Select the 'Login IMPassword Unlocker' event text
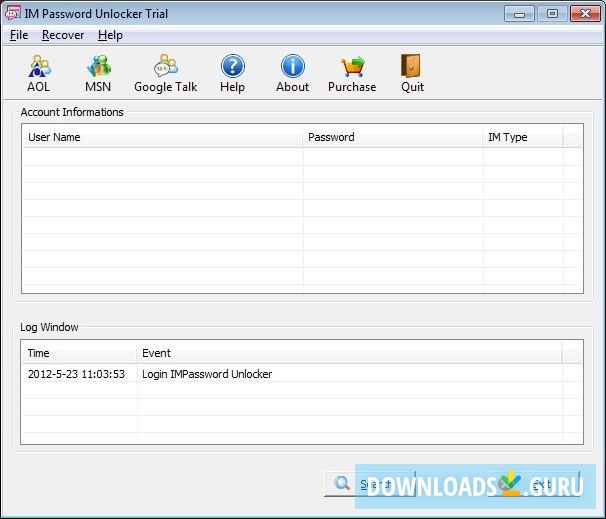 [207, 374]
